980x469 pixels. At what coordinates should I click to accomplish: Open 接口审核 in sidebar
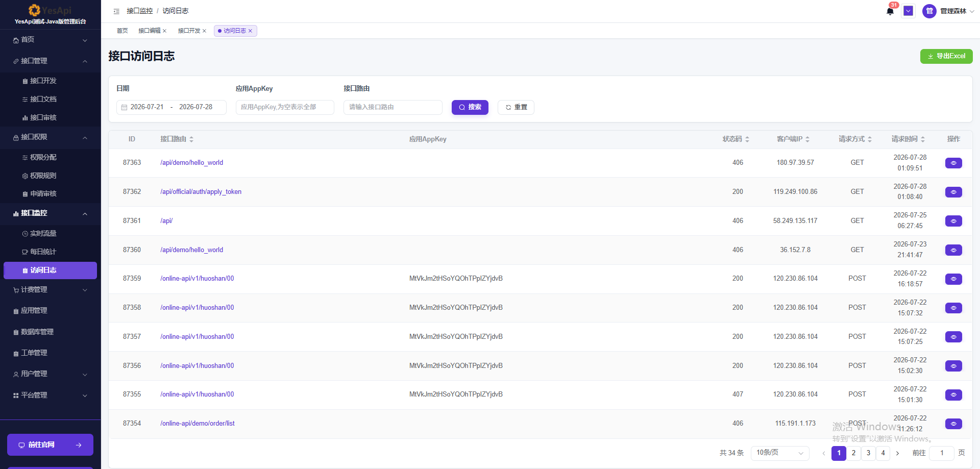tap(50, 118)
